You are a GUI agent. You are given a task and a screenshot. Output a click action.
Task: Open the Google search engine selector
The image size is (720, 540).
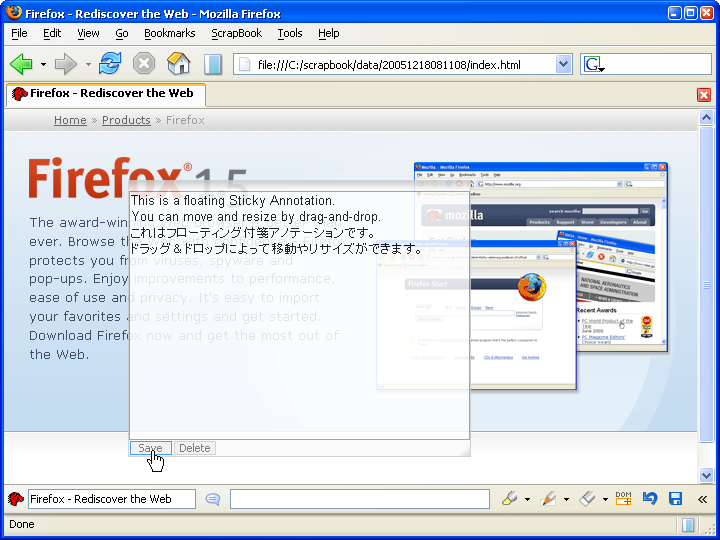click(x=594, y=65)
